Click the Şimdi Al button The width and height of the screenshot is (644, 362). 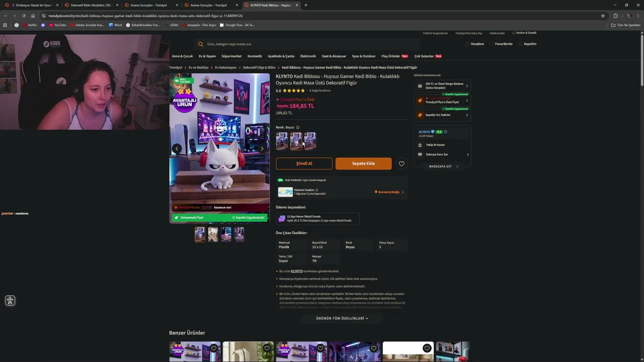pos(304,163)
